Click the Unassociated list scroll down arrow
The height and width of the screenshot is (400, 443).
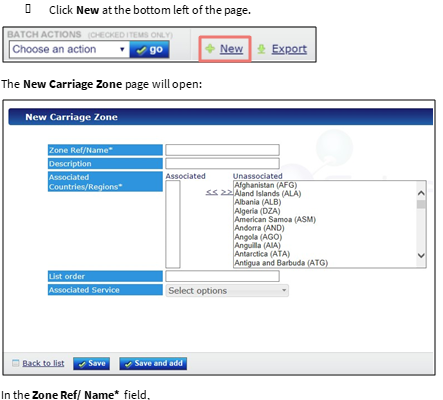[x=421, y=256]
